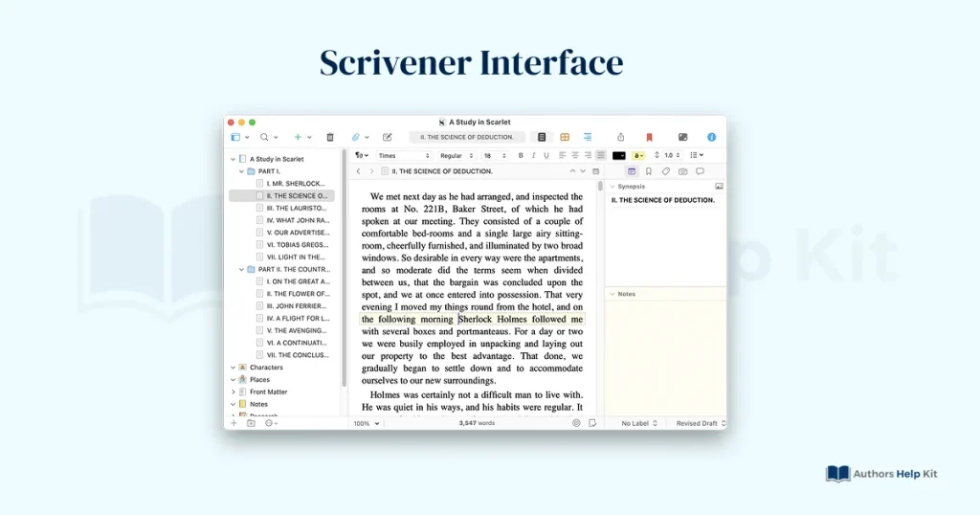Click the paperclip Insert icon
Viewport: 980px width, 515px height.
(356, 137)
